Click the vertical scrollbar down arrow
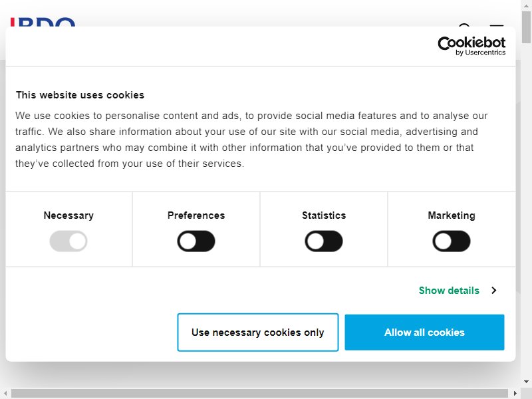The height and width of the screenshot is (399, 532). 526,382
